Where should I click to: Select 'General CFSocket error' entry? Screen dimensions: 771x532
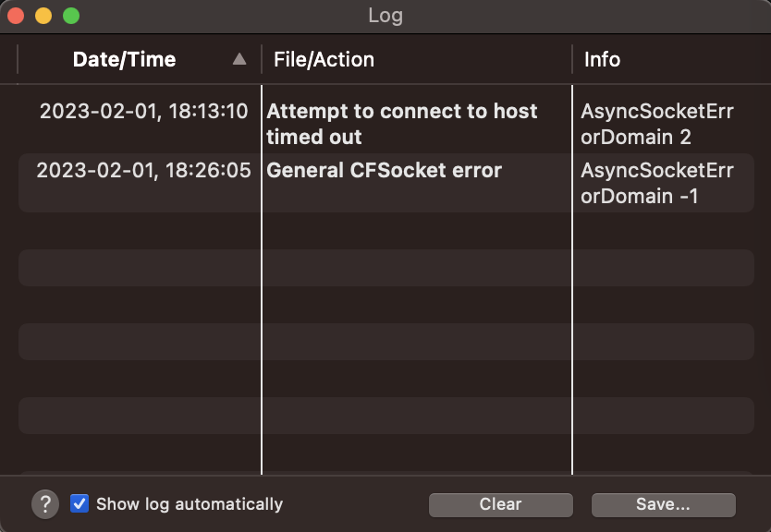click(384, 171)
